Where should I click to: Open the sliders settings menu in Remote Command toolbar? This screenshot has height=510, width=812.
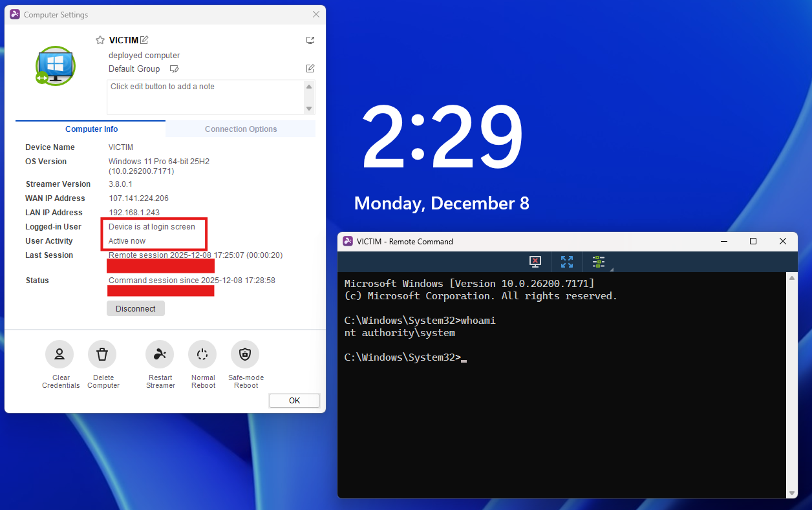(x=599, y=262)
